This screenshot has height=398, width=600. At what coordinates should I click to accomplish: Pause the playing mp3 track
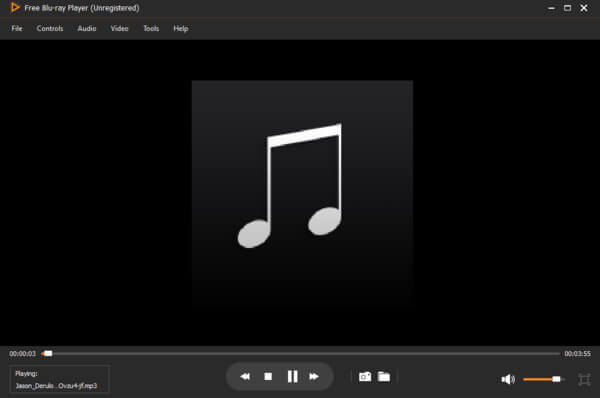point(293,377)
